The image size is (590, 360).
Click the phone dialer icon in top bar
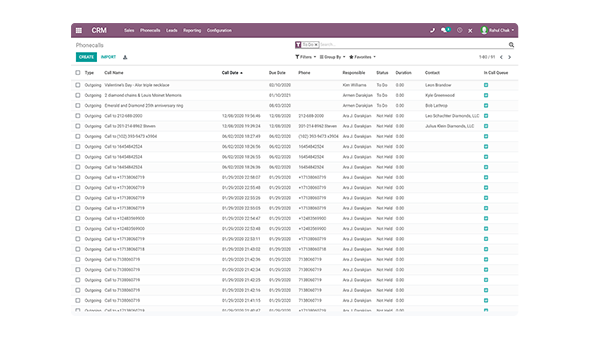coord(432,30)
